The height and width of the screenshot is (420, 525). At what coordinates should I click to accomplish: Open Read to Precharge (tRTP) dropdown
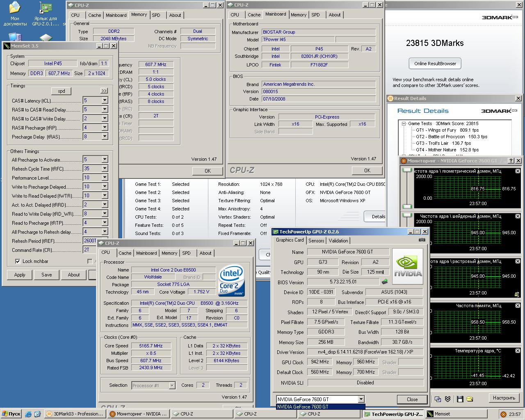click(x=105, y=223)
